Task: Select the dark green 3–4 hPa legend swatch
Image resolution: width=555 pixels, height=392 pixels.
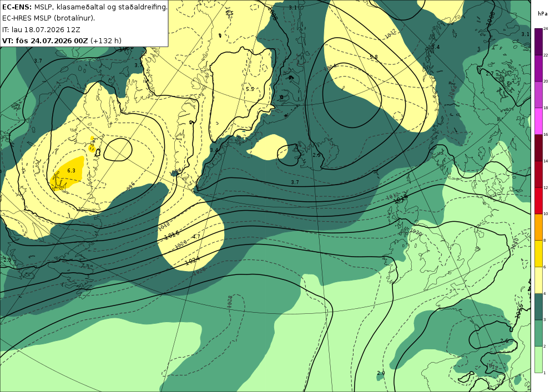Action: pyautogui.click(x=539, y=307)
